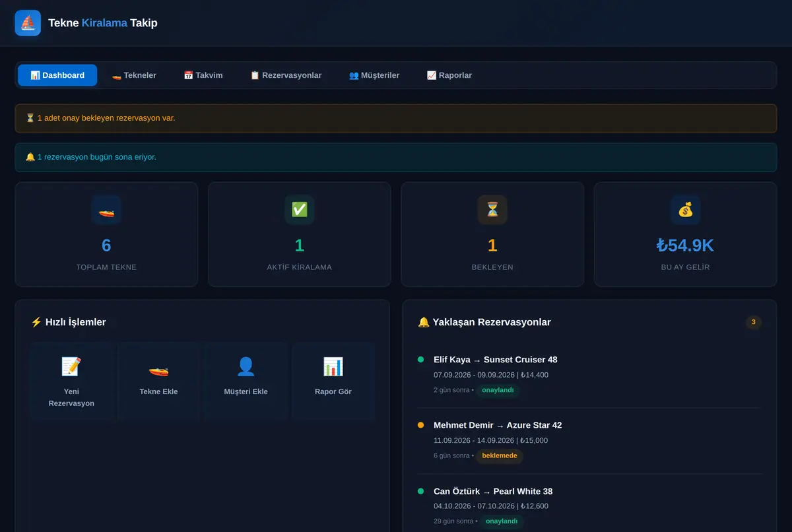
Task: Click the orange status dot for Mehmet Demir
Action: click(x=421, y=425)
